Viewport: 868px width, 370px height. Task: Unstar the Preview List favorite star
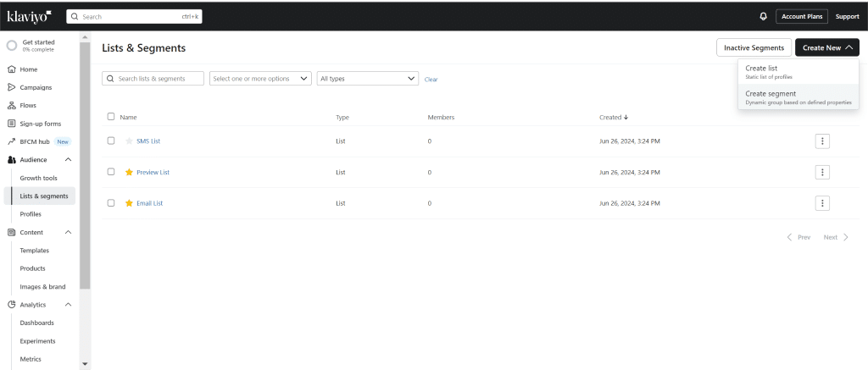(x=130, y=172)
